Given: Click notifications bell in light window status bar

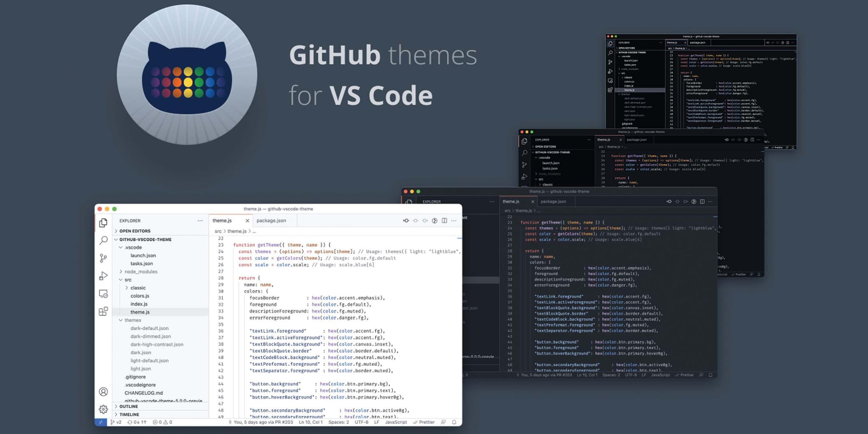Looking at the screenshot, I should 454,422.
